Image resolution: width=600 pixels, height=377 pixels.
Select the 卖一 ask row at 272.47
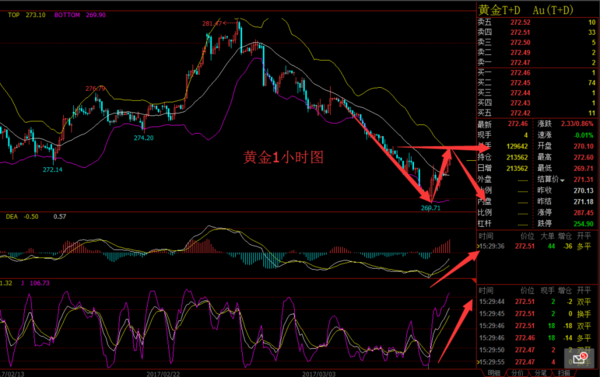click(536, 63)
